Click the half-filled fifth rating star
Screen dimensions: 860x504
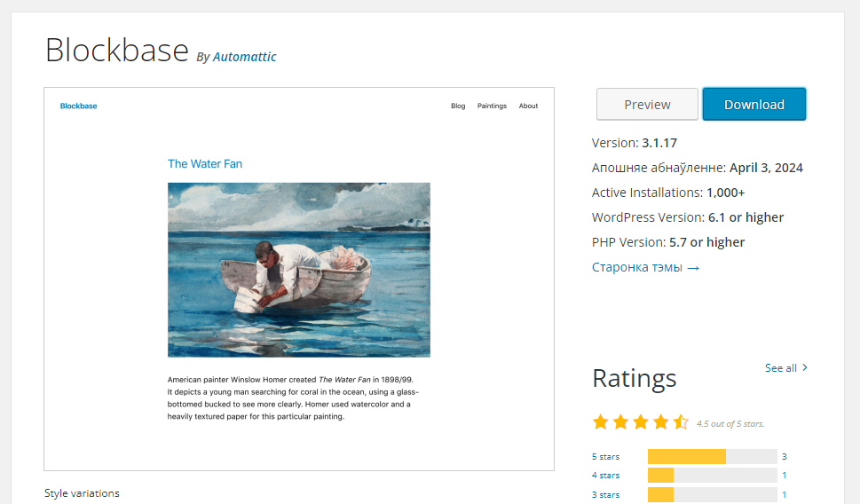681,422
